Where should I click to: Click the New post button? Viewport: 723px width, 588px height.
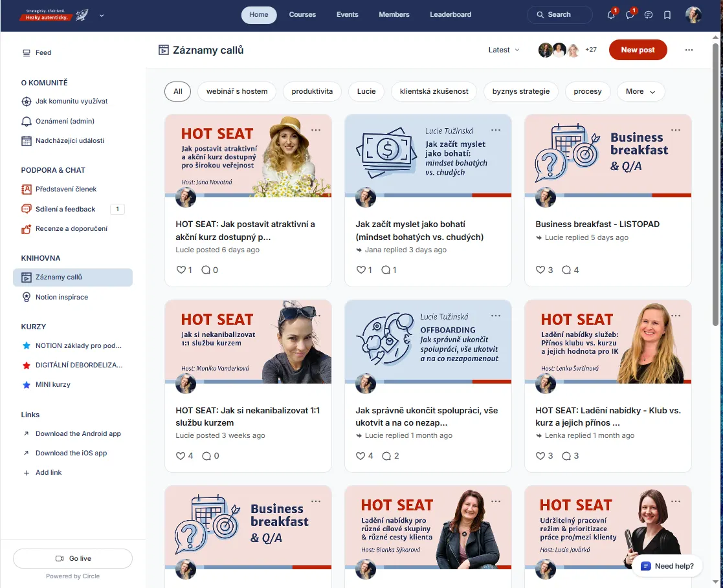click(x=638, y=50)
